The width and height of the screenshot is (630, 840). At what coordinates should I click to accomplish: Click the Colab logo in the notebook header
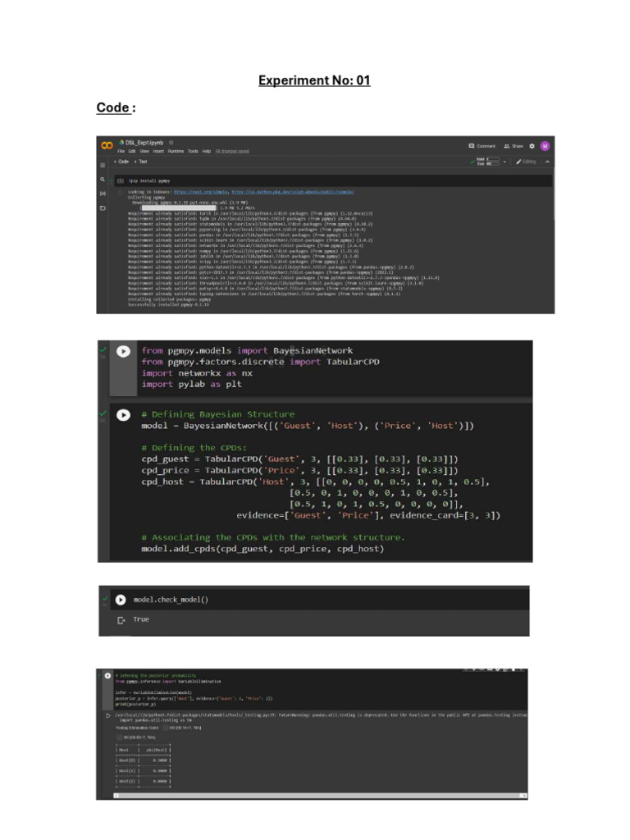pyautogui.click(x=107, y=145)
